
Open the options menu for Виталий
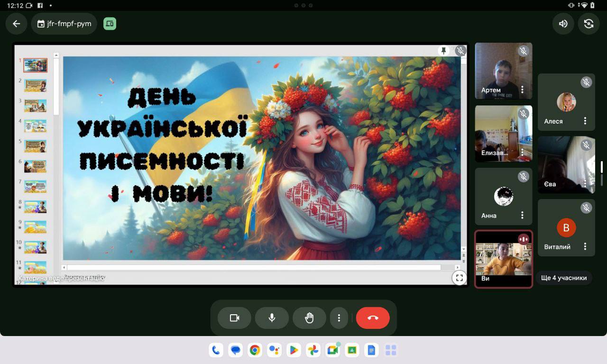click(585, 246)
